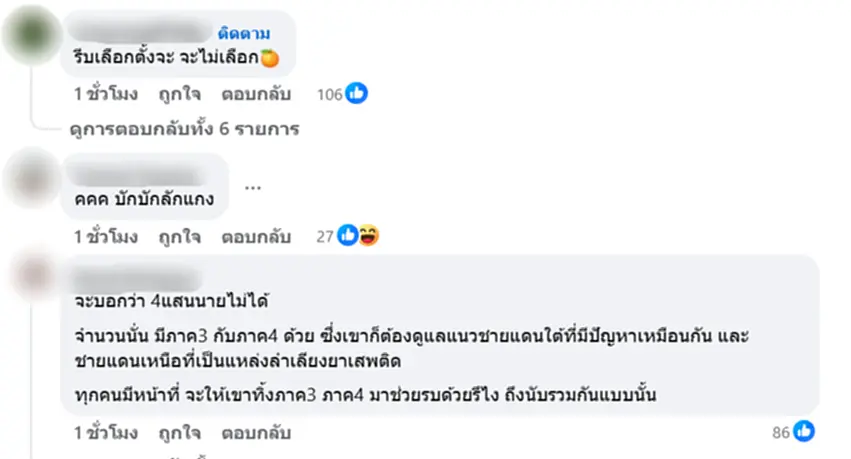This screenshot has height=459, width=851.
Task: Open the third commenter's profile picture
Action: (x=33, y=282)
